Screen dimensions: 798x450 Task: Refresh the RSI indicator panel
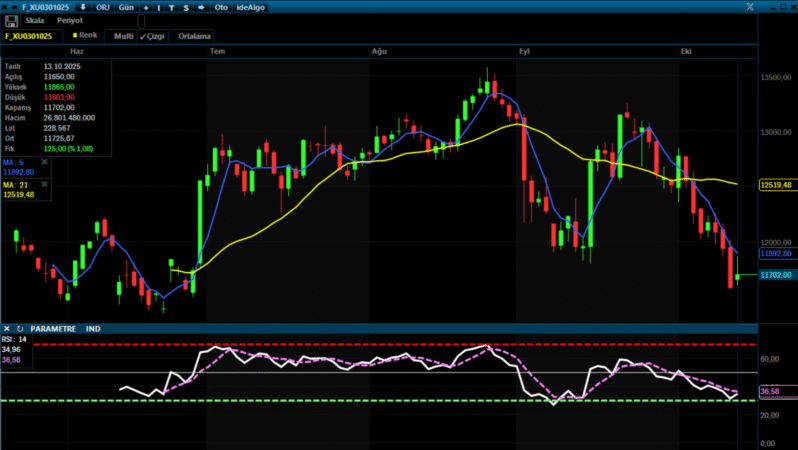[20, 328]
